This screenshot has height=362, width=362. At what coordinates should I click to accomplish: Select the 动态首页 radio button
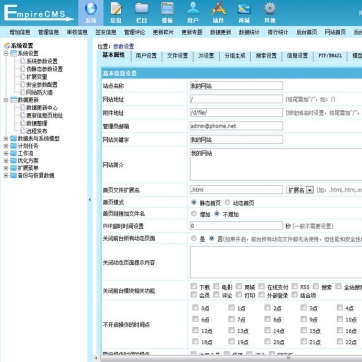point(227,202)
